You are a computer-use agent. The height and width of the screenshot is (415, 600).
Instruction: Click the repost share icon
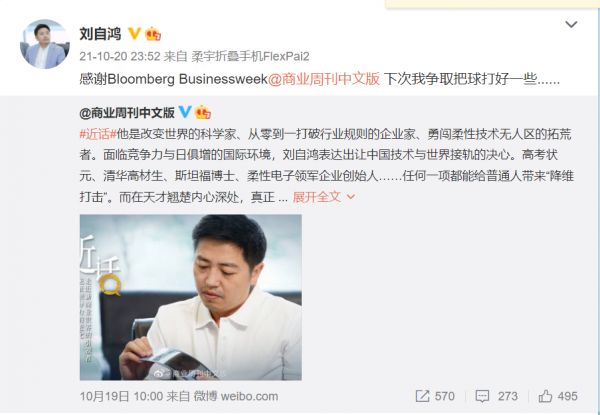(422, 396)
